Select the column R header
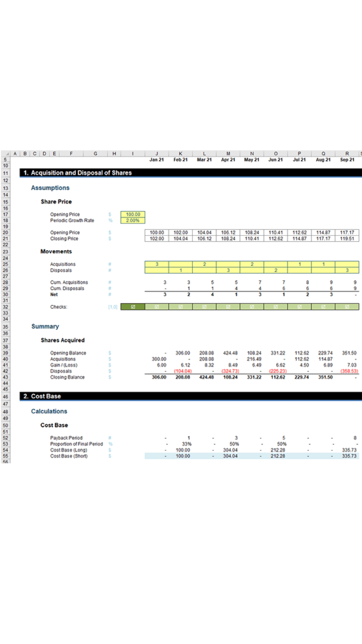362x644 pixels. [347, 154]
